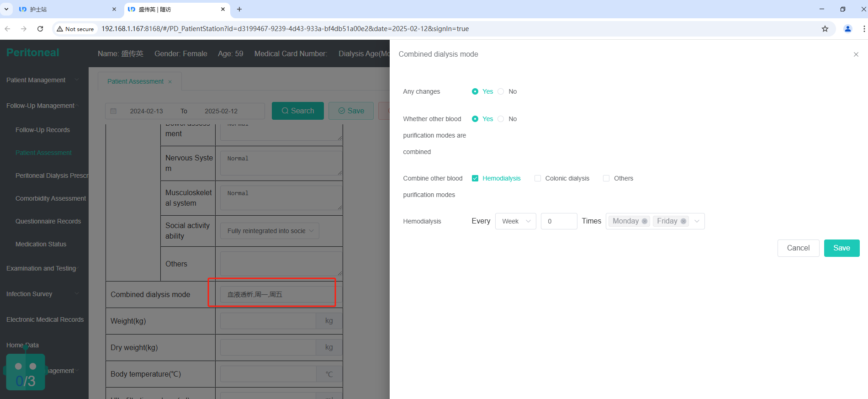This screenshot has height=399, width=868.
Task: Open Peritoneal Dialysis Prescription menu item
Action: coord(52,176)
